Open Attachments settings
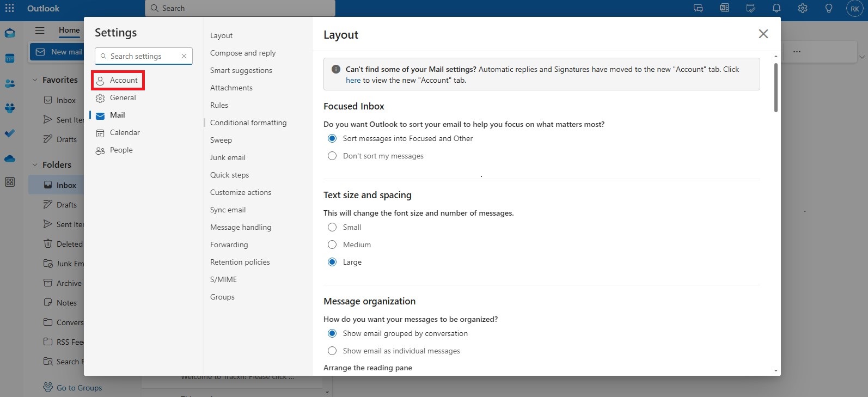Screen dimensions: 868x397 231,88
